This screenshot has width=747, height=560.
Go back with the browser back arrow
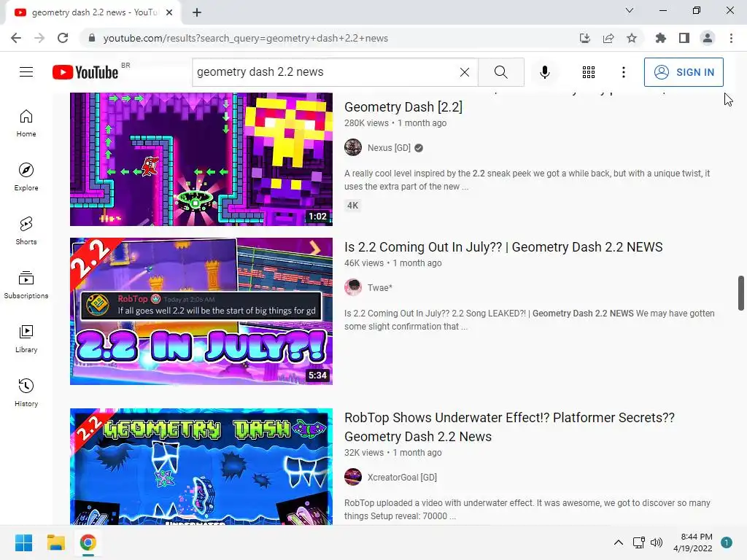(x=16, y=38)
